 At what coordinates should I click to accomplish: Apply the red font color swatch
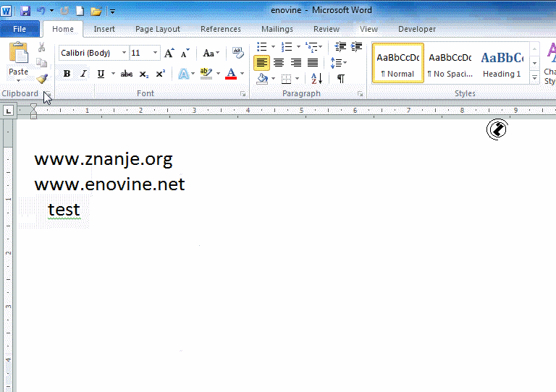(x=231, y=74)
